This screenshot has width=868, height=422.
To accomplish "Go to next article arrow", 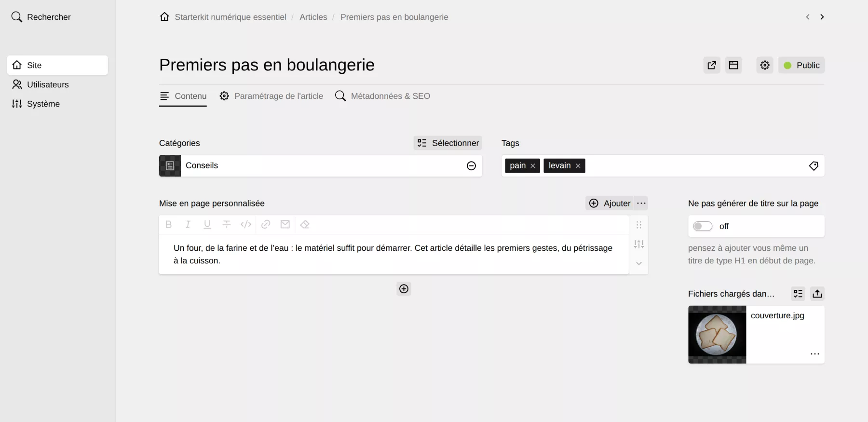I will coord(822,17).
